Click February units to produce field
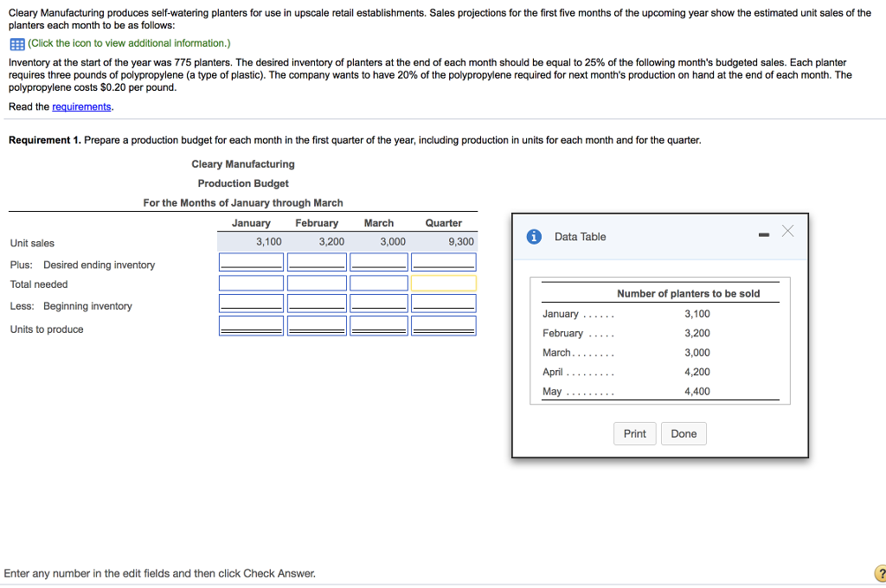Image resolution: width=886 pixels, height=588 pixels. pos(317,324)
